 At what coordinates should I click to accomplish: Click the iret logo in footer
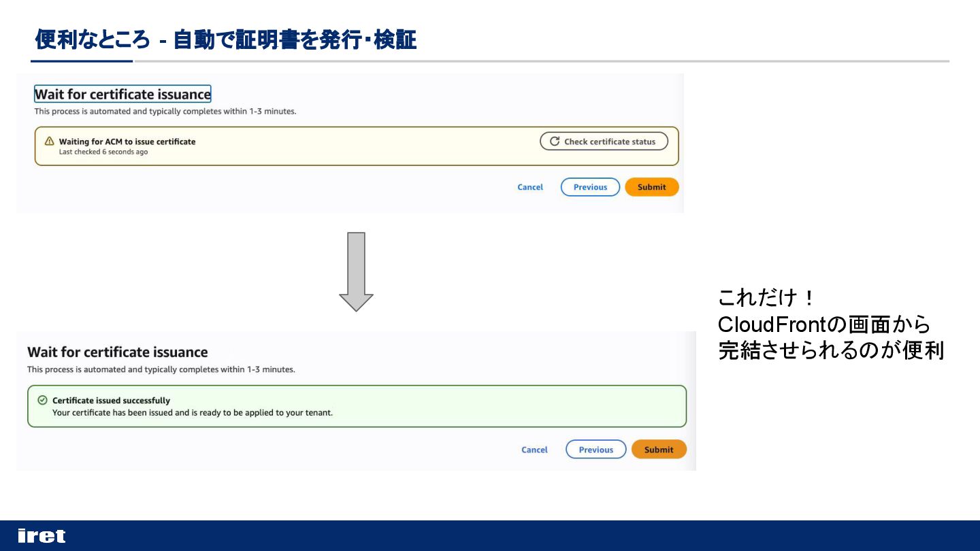[42, 536]
